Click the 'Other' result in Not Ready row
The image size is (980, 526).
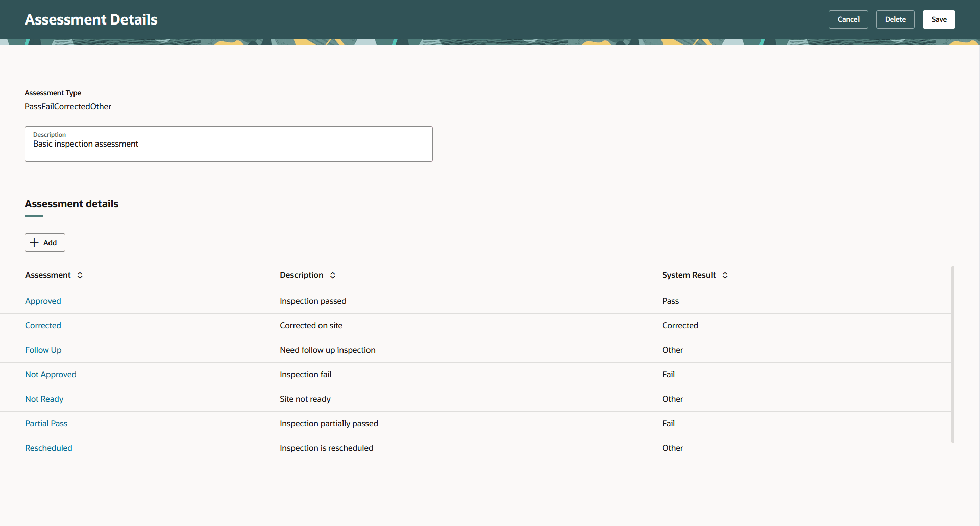click(x=673, y=399)
